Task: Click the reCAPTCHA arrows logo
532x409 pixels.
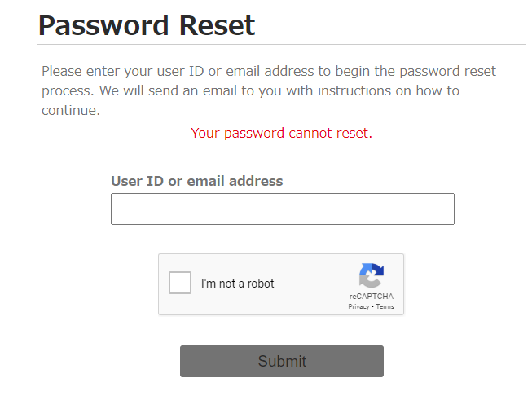Action: click(371, 275)
